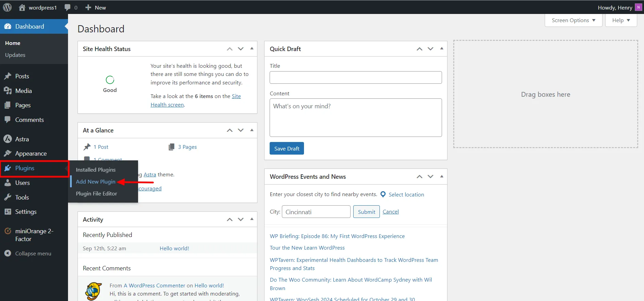Image resolution: width=644 pixels, height=301 pixels.
Task: Move Site Health Status box up
Action: click(x=230, y=49)
